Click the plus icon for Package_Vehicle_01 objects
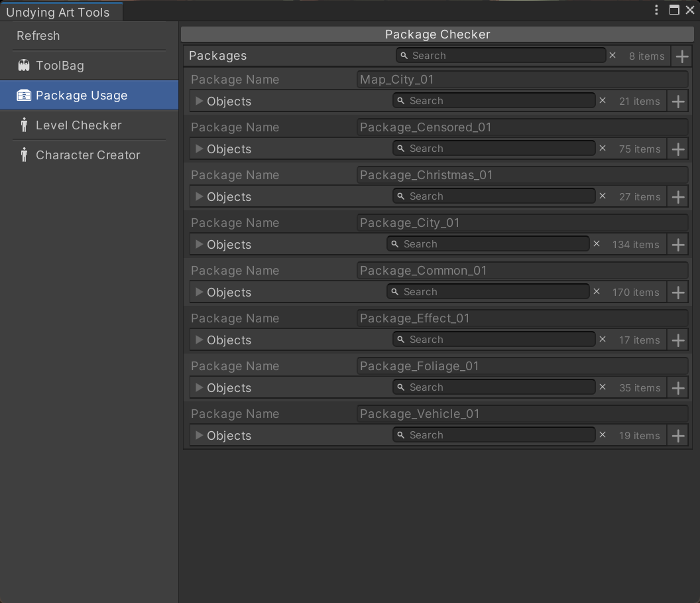700x603 pixels. coord(677,436)
